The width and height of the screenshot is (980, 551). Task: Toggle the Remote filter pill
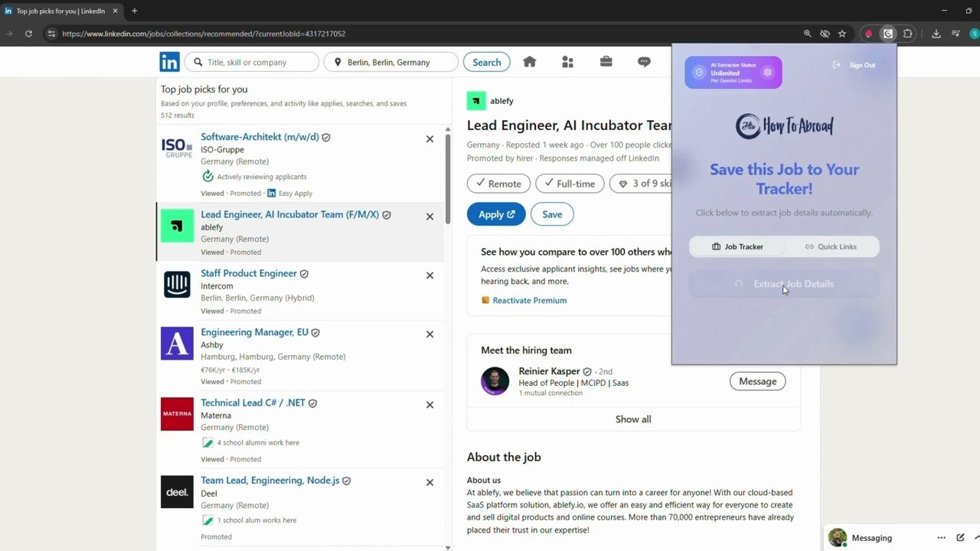coord(498,183)
